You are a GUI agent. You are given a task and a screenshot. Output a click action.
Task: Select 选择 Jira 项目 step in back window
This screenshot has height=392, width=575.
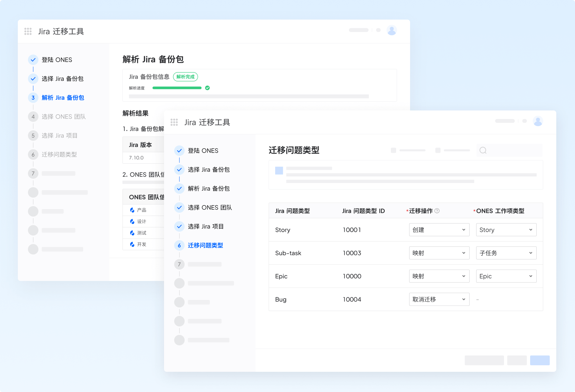click(59, 136)
